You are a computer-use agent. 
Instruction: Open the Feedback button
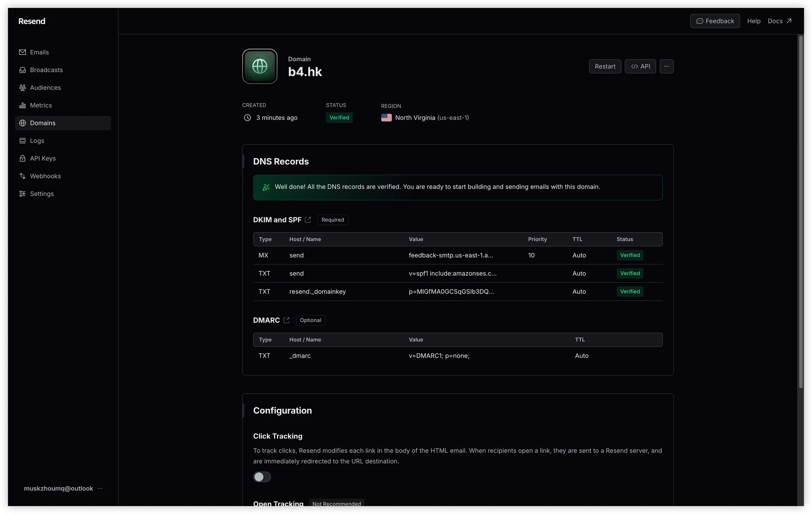715,21
